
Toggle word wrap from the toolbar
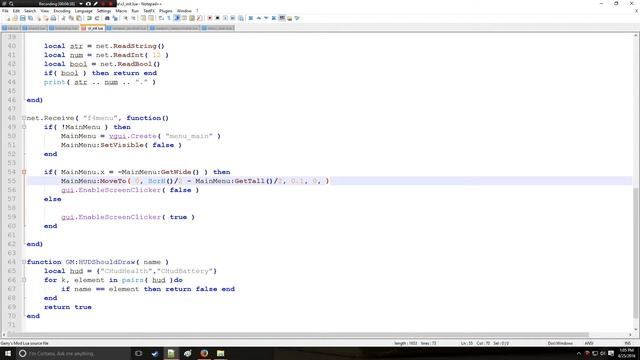(161, 18)
